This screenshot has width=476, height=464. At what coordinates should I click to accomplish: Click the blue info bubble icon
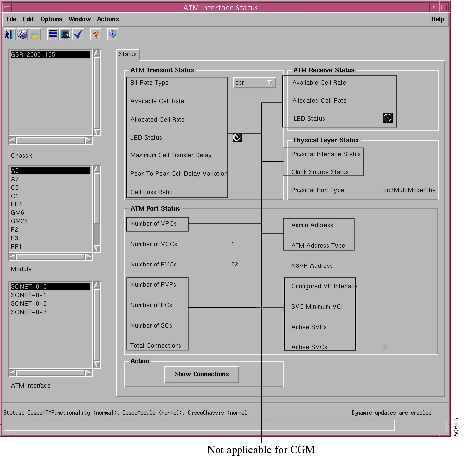tap(113, 34)
